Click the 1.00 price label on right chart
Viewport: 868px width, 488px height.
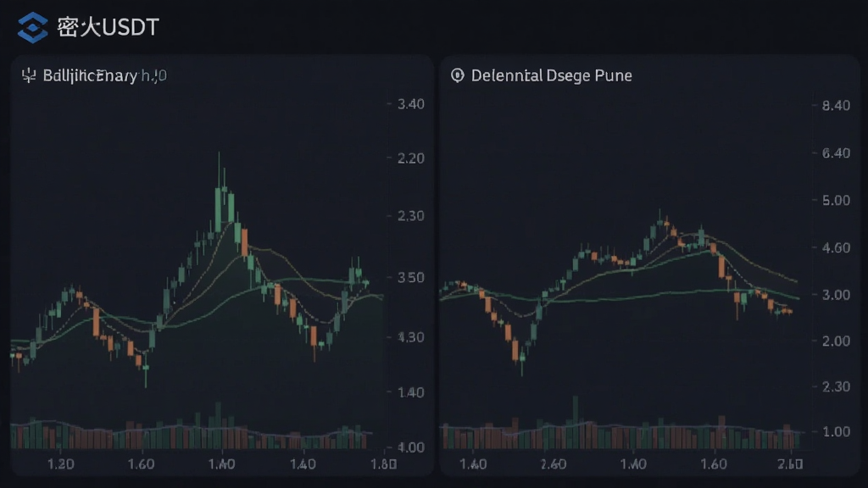[836, 431]
